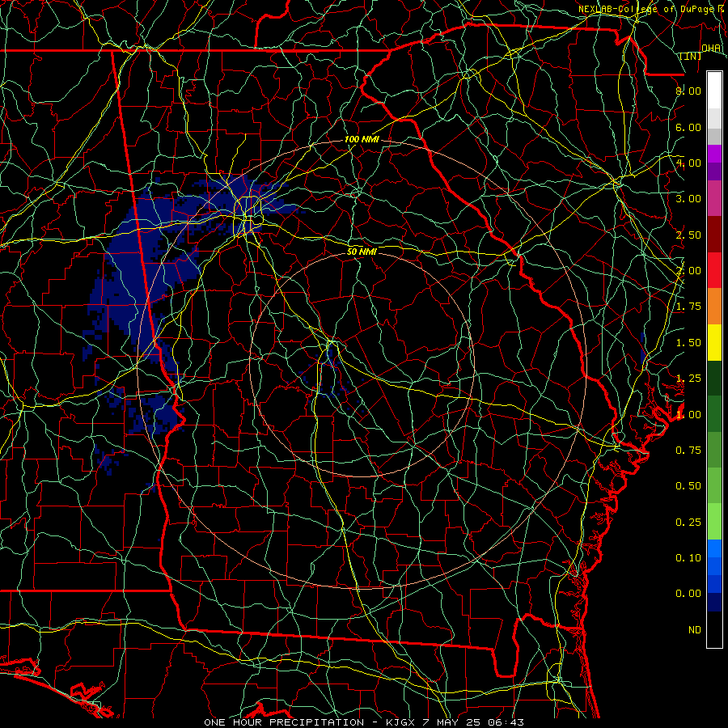Click the 2.50 legend value

coord(688,235)
